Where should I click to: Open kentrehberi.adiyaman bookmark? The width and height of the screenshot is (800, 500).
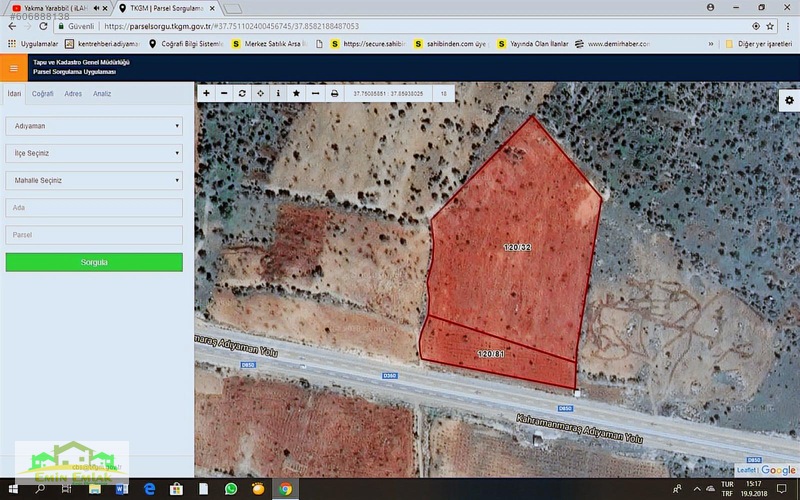[102, 44]
